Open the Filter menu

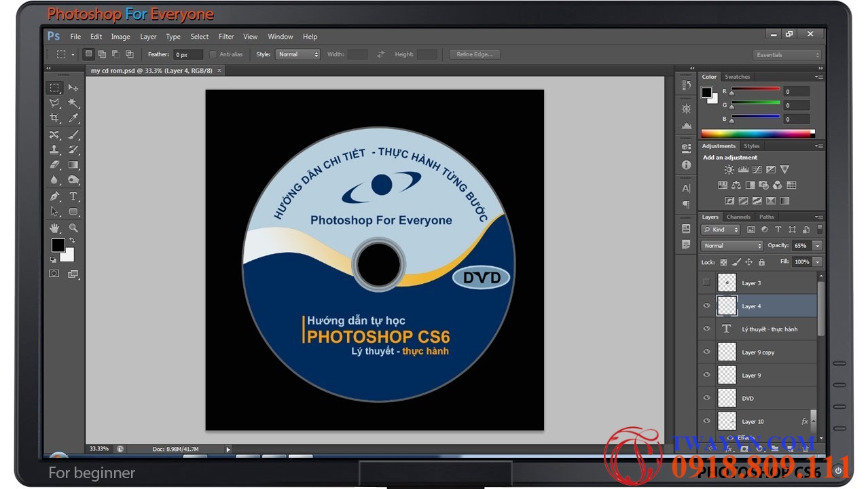pos(226,37)
